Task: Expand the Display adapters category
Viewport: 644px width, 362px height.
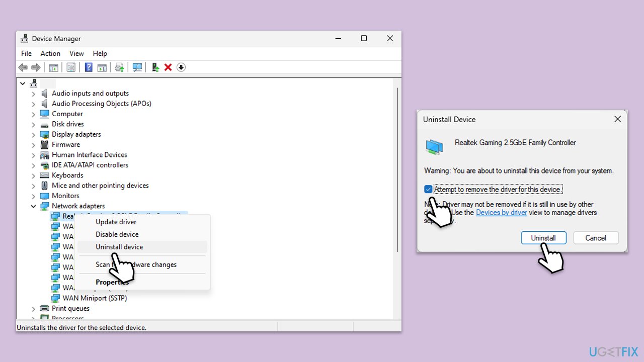Action: pyautogui.click(x=33, y=134)
